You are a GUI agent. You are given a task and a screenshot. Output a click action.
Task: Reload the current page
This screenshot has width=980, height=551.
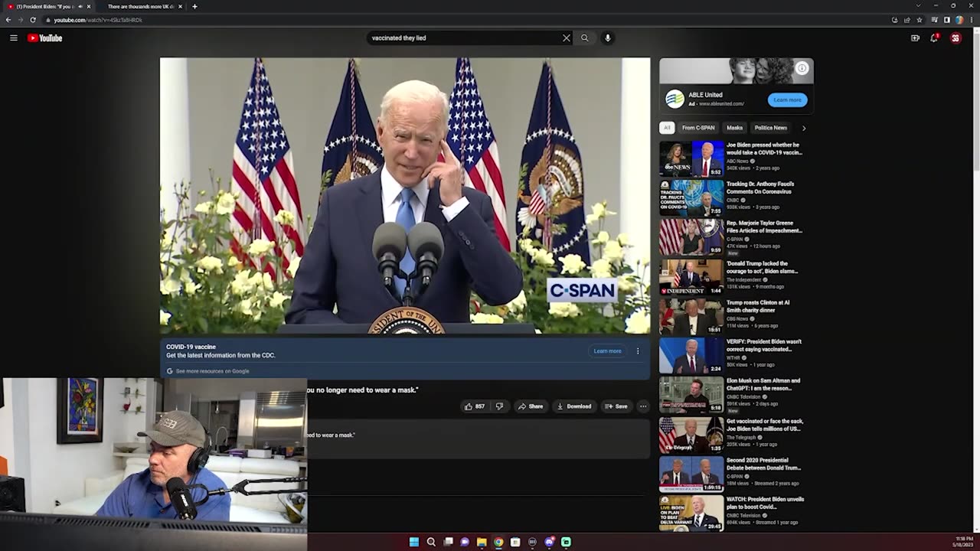[33, 20]
